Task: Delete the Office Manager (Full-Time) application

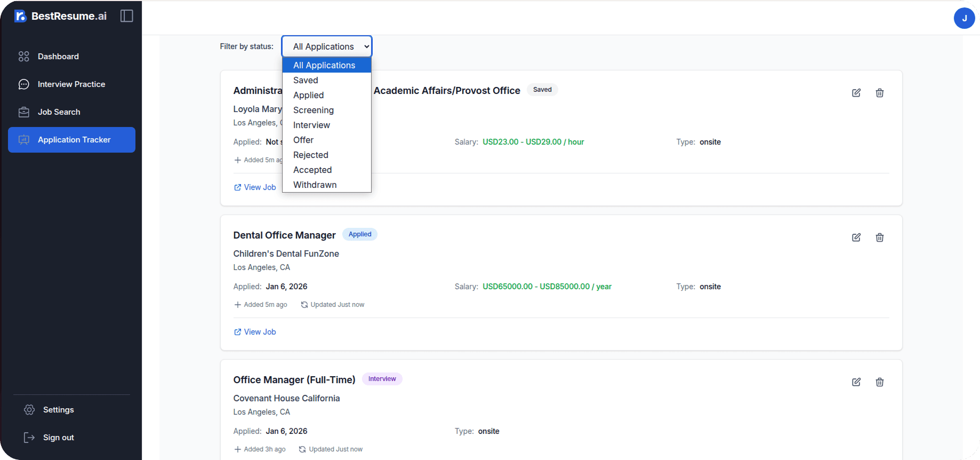Action: pyautogui.click(x=880, y=382)
